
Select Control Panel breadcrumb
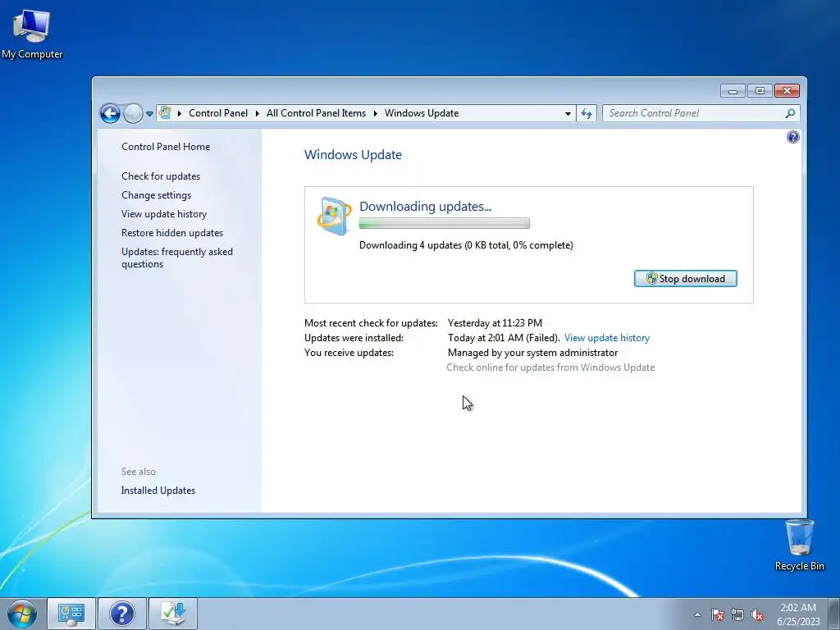(218, 113)
